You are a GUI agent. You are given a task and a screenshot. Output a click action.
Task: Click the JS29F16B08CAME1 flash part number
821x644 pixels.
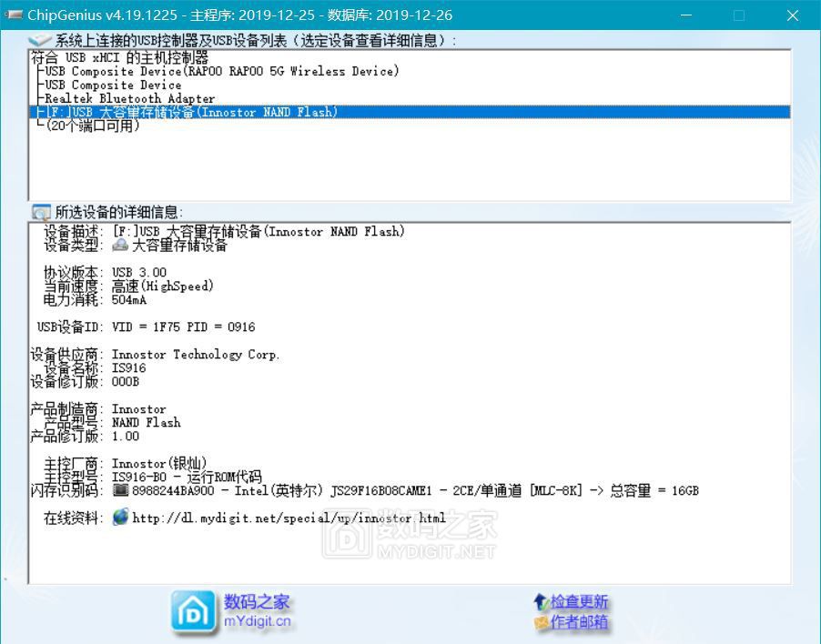point(381,490)
